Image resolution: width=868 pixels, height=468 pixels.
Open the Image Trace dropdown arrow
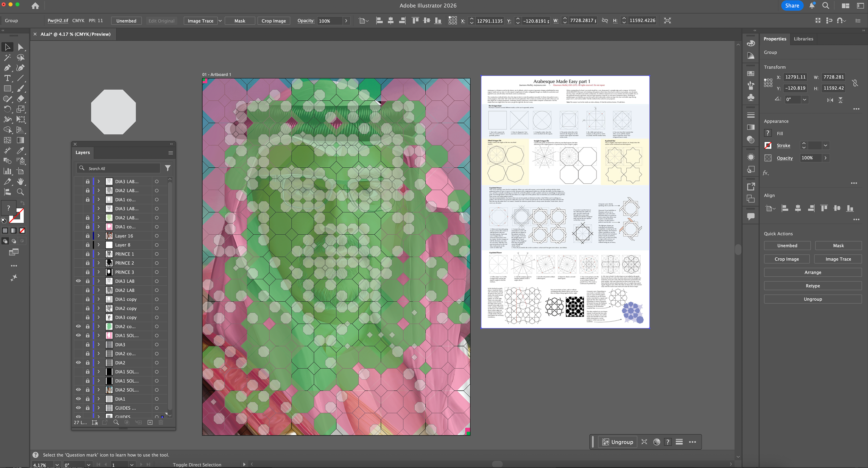click(x=220, y=21)
